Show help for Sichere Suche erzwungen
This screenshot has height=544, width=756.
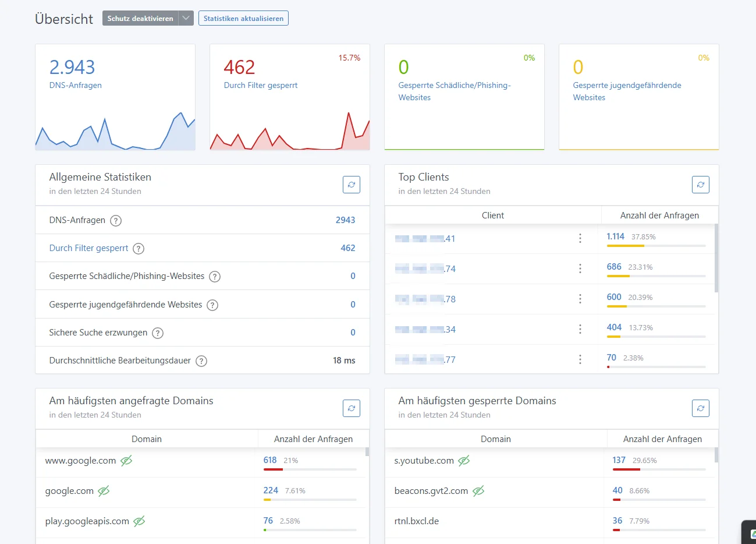(158, 333)
